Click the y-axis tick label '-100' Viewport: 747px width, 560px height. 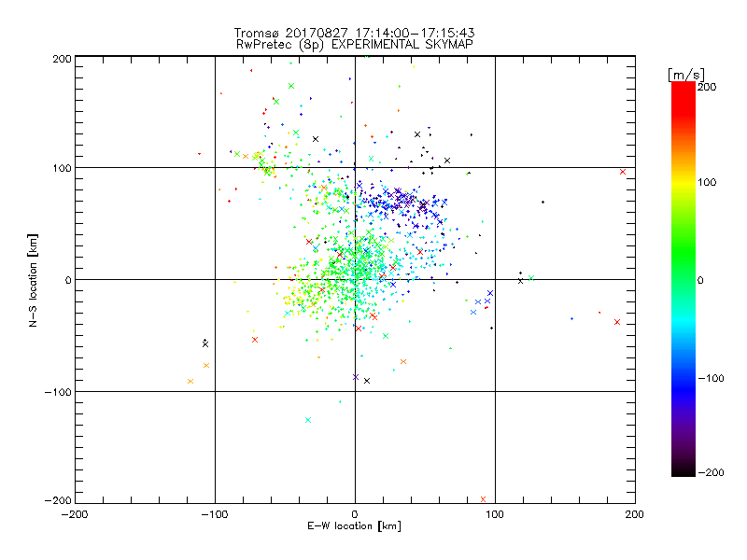pos(58,392)
